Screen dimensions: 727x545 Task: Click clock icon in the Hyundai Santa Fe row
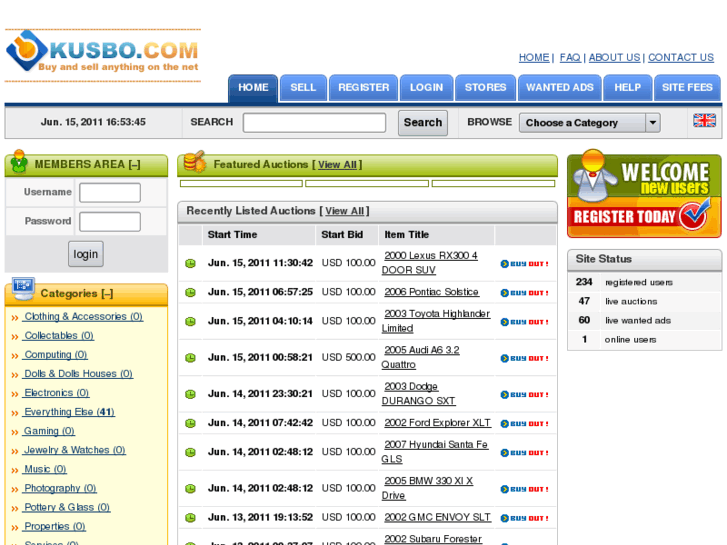pyautogui.click(x=190, y=452)
